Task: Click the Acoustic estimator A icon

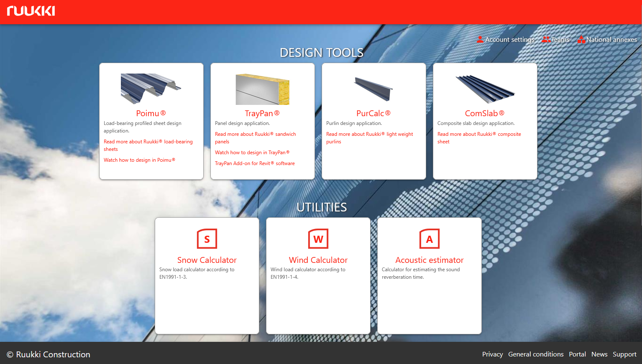Action: tap(430, 239)
